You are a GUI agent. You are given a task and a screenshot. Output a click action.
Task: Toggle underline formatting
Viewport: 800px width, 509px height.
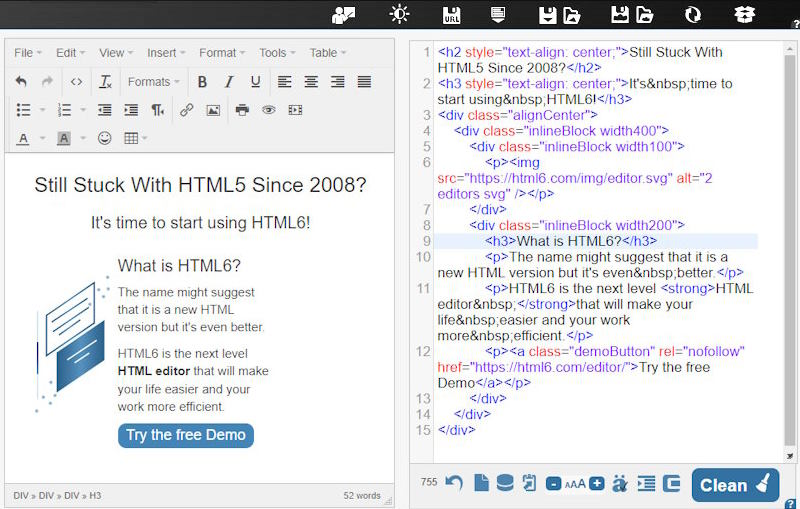click(x=256, y=82)
